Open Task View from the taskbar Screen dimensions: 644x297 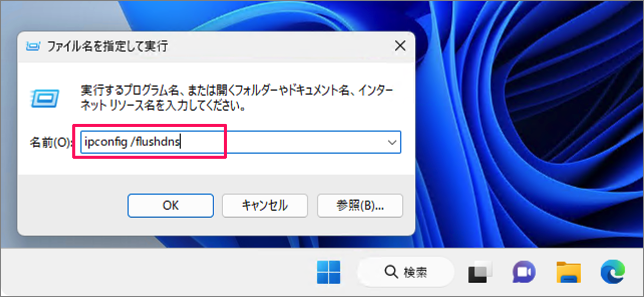tap(480, 272)
